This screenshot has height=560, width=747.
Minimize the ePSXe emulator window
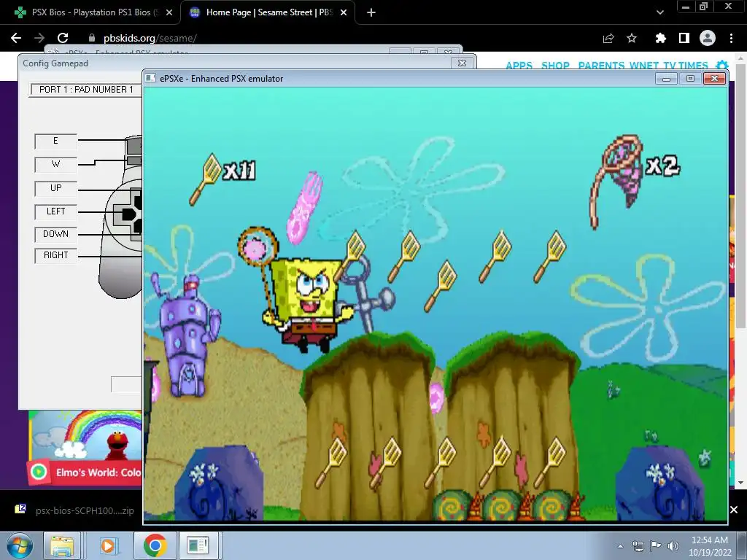click(x=666, y=78)
